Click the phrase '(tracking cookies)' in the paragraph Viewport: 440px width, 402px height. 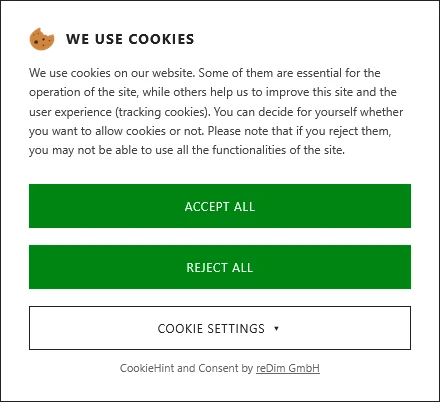point(163,112)
